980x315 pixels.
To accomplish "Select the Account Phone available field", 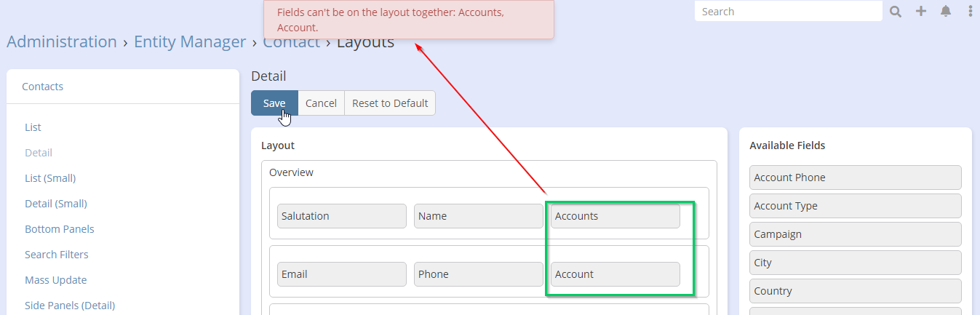I will click(x=855, y=178).
